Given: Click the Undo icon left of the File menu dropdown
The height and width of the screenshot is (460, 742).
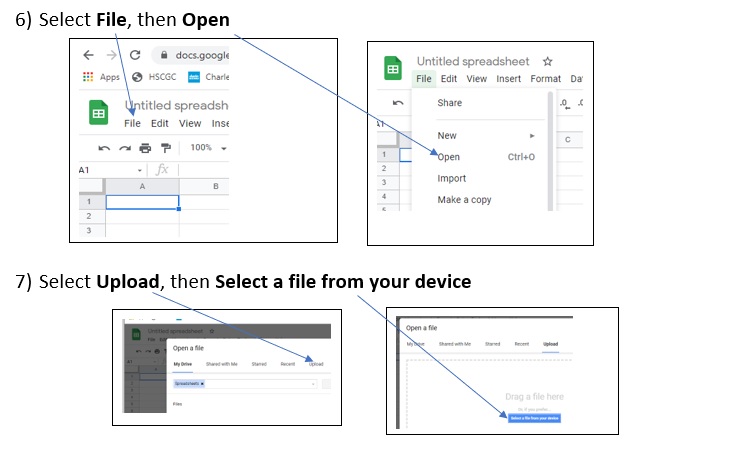Looking at the screenshot, I should tap(398, 103).
